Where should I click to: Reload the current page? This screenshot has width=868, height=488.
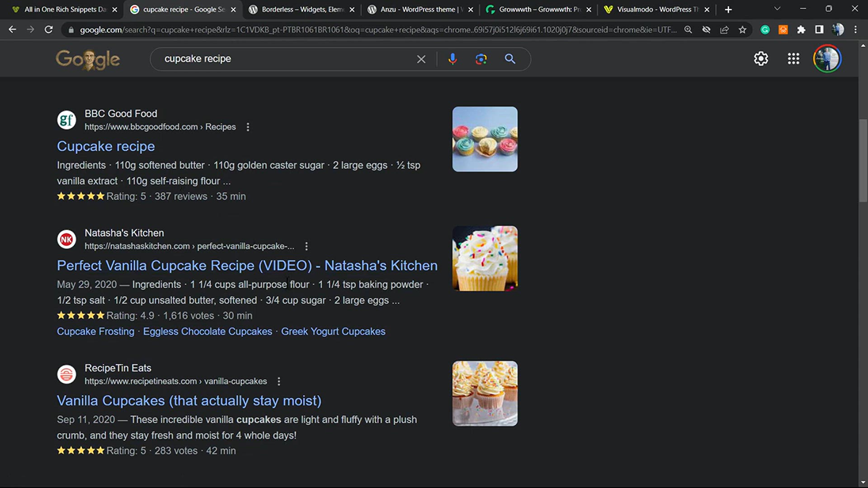coord(48,29)
